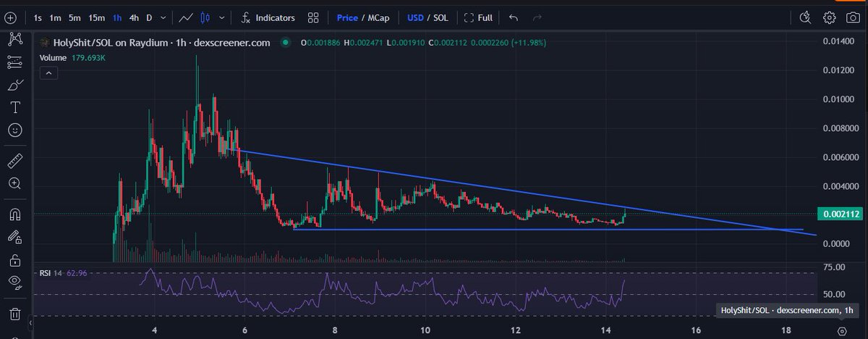Switch to candlestick chart style

(205, 17)
